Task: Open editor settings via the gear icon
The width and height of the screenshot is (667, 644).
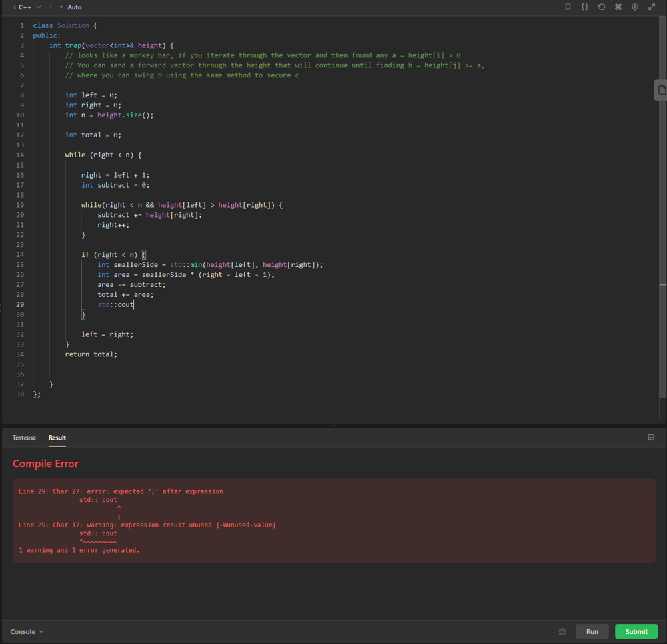Action: pyautogui.click(x=635, y=7)
